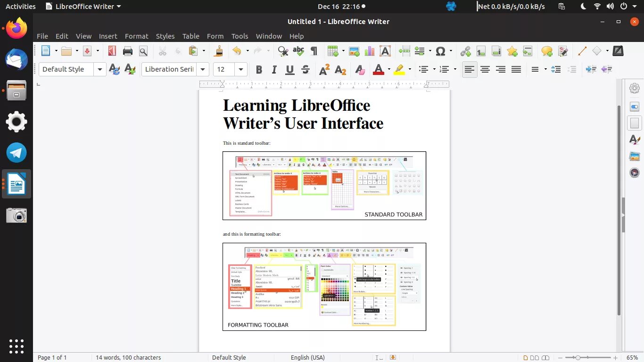Screen dimensions: 644x362
Task: Toggle Subscript formatting
Action: (340, 70)
